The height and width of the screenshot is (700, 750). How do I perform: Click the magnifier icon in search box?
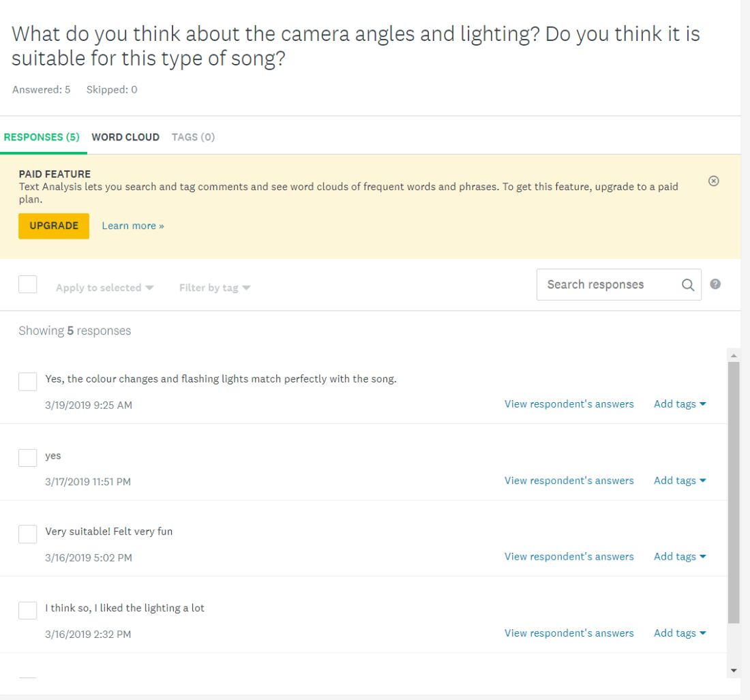tap(688, 285)
